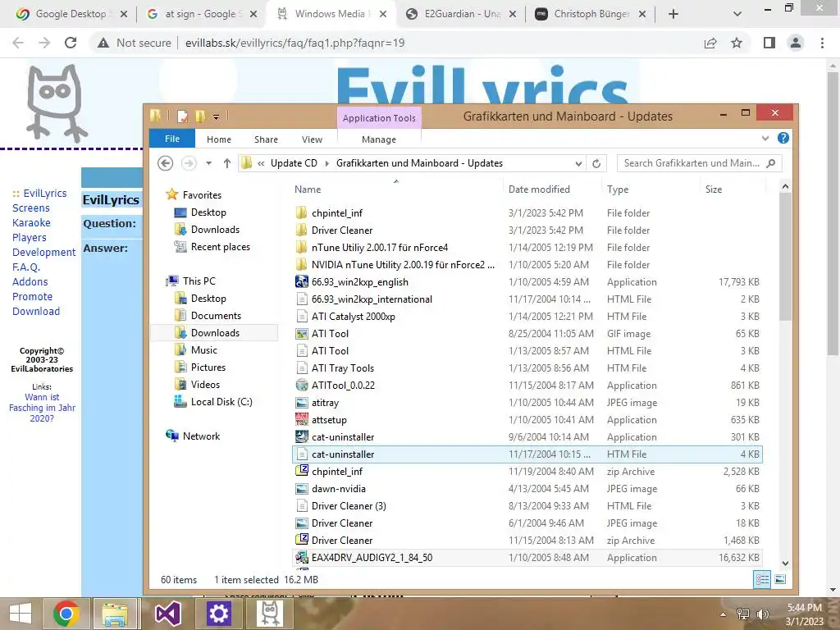This screenshot has height=630, width=840.
Task: Bookmark this page with star icon
Action: (x=737, y=43)
